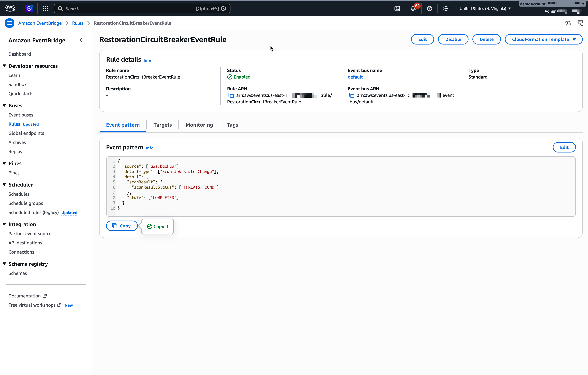Open Free virtual workshops link

pyautogui.click(x=32, y=305)
